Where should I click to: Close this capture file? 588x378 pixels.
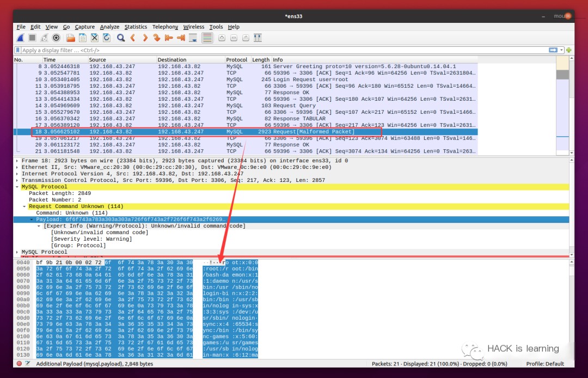point(95,38)
